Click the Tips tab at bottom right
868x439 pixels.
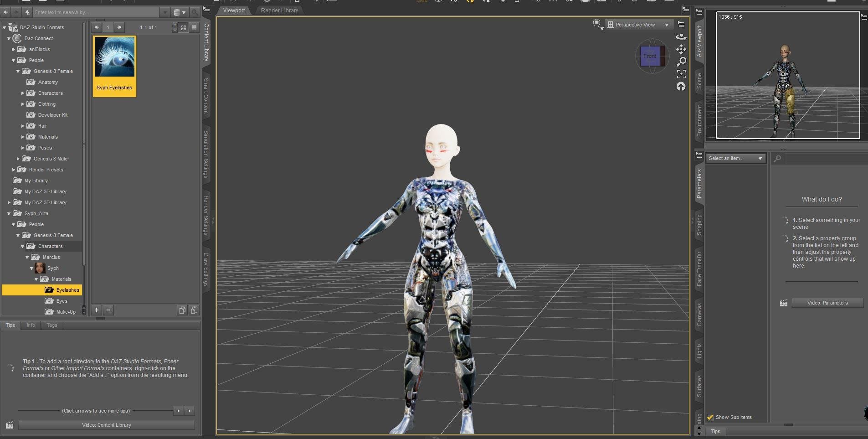pos(716,431)
